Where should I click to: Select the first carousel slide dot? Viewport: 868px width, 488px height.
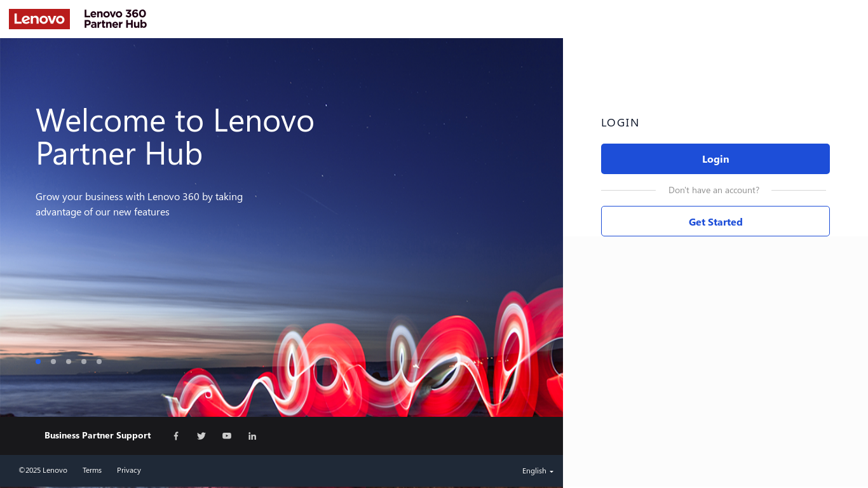38,362
